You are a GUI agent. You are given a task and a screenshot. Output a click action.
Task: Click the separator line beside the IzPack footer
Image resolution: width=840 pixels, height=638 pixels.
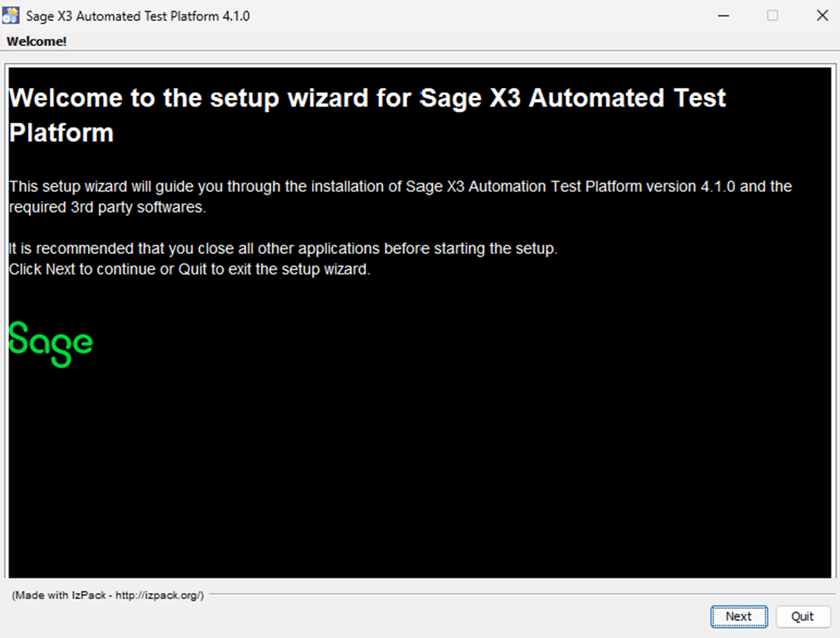(514, 594)
